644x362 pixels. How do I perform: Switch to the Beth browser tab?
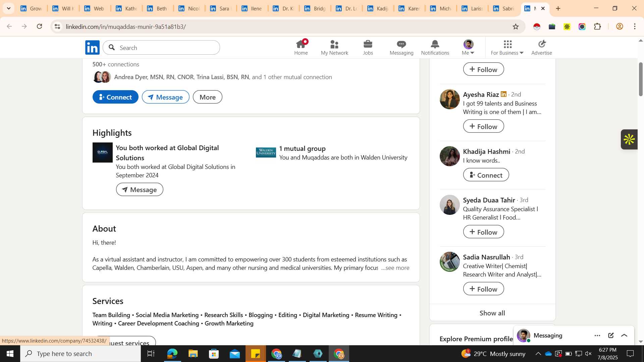[157, 8]
